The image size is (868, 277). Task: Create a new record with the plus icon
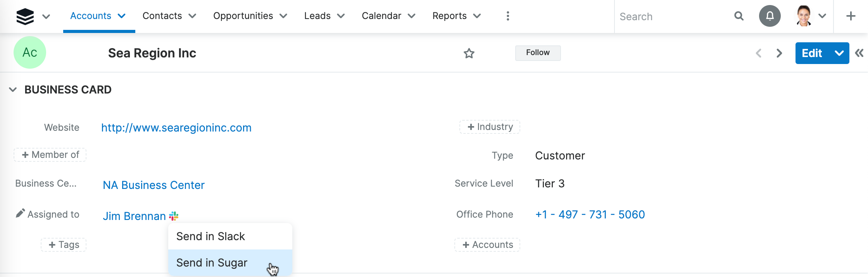coord(851,16)
